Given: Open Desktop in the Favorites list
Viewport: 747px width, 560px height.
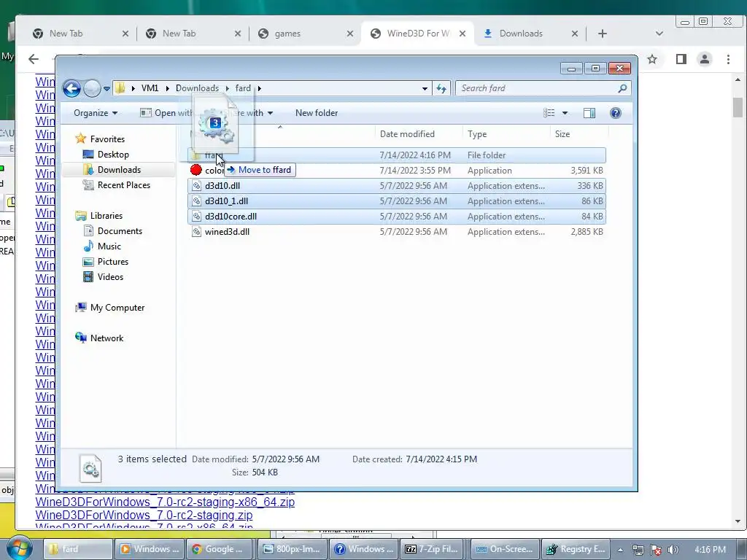Looking at the screenshot, I should [113, 155].
